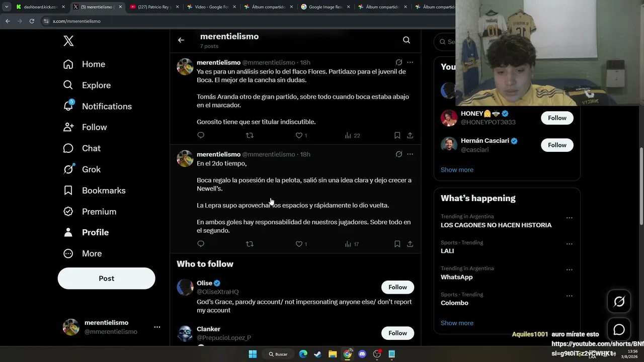Reload the page in the browser
Screen dimensions: 644x362
[32, 21]
